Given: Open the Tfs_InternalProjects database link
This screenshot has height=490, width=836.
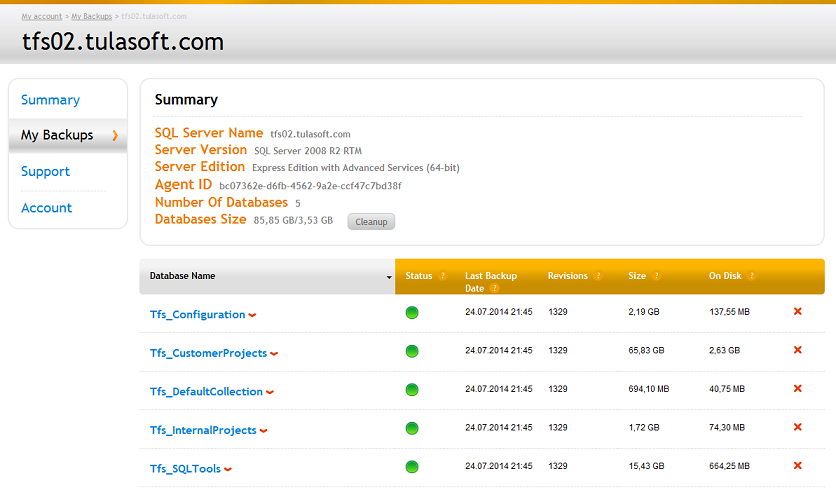Looking at the screenshot, I should coord(203,430).
